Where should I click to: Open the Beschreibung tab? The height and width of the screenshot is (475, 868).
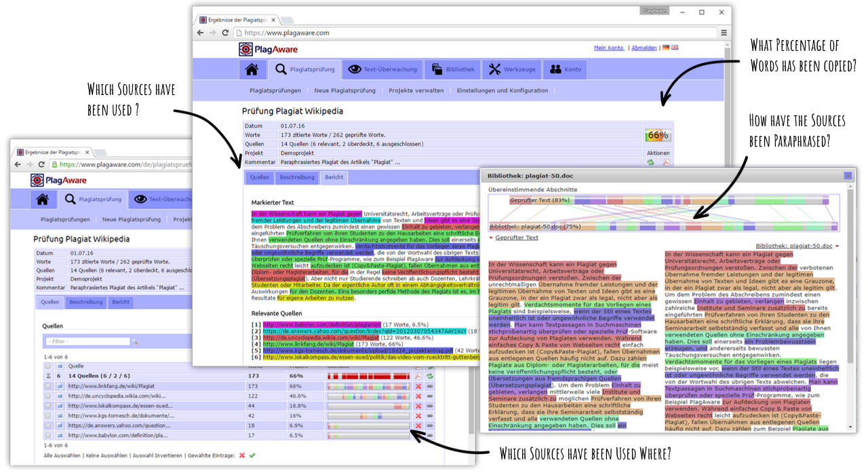[x=298, y=177]
